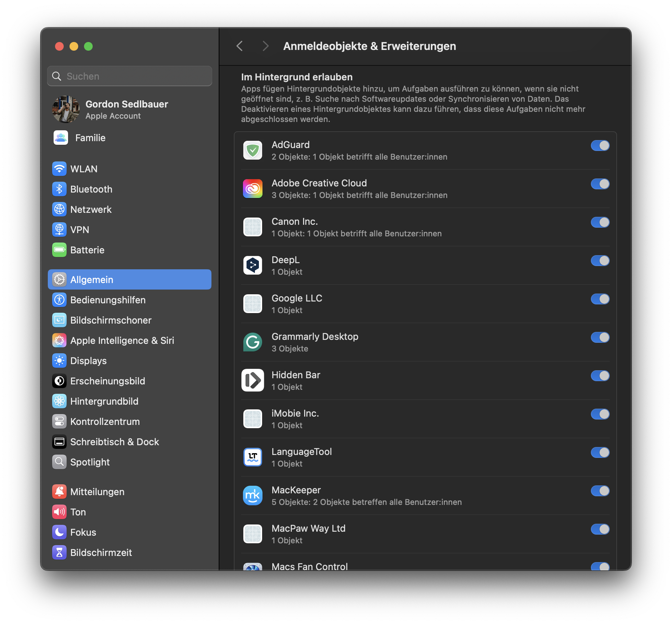
Task: Open the Familie settings entry
Action: pyautogui.click(x=90, y=138)
